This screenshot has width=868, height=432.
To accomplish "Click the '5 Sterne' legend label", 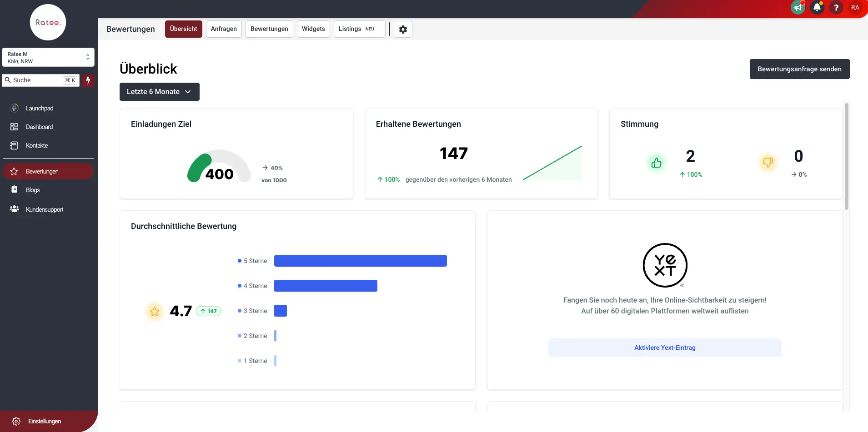I will [x=255, y=261].
